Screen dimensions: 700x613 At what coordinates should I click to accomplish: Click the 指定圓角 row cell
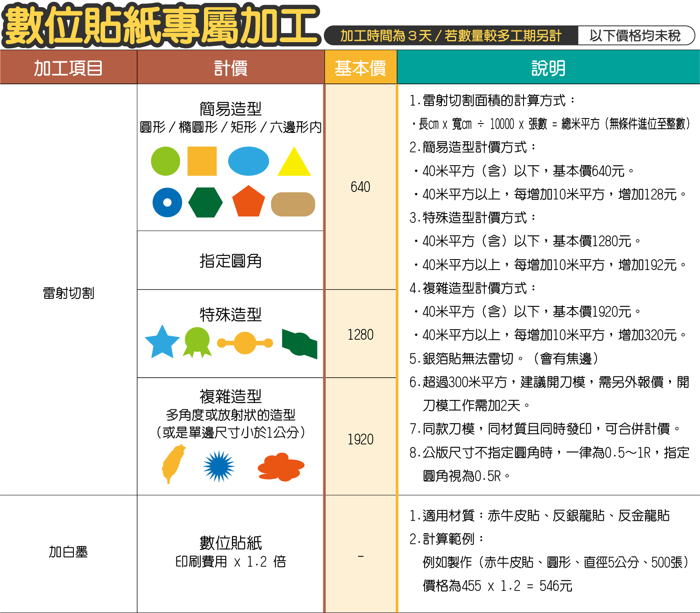point(230,261)
